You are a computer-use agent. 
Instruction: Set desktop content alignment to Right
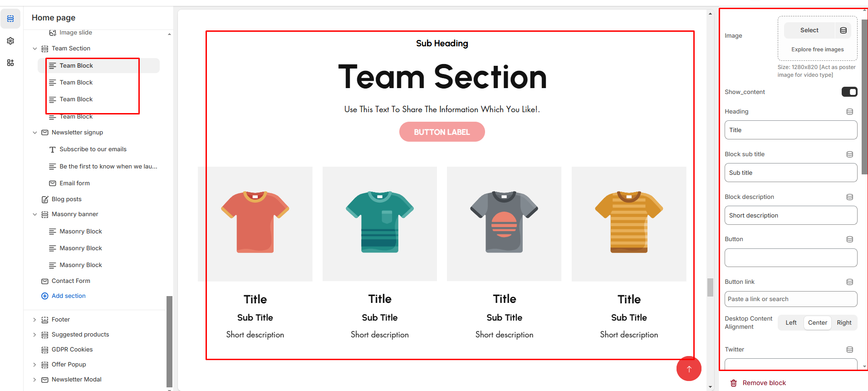(x=844, y=323)
